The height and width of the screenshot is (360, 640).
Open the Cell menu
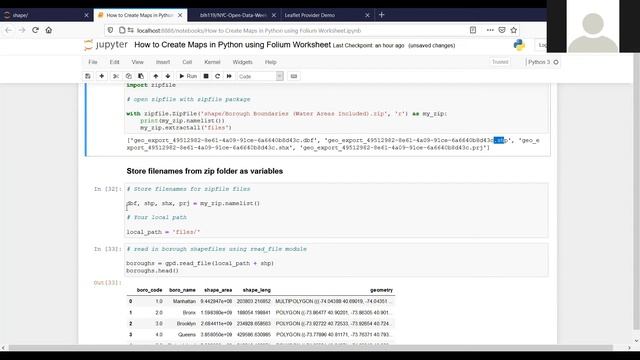(x=187, y=62)
